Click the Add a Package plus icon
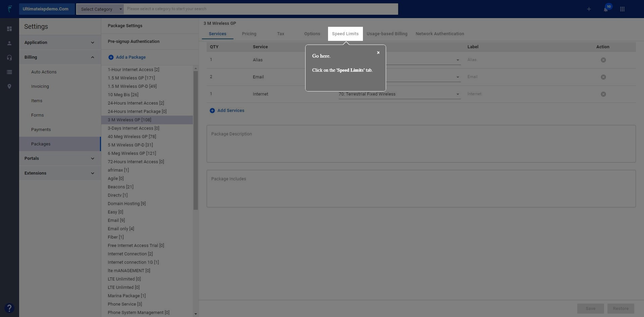This screenshot has height=317, width=644. tap(111, 57)
